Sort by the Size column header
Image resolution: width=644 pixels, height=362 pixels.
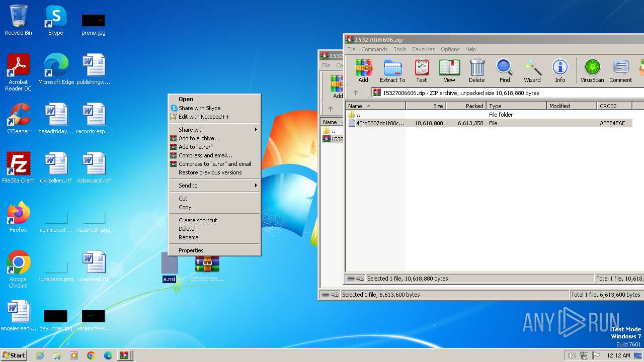426,106
